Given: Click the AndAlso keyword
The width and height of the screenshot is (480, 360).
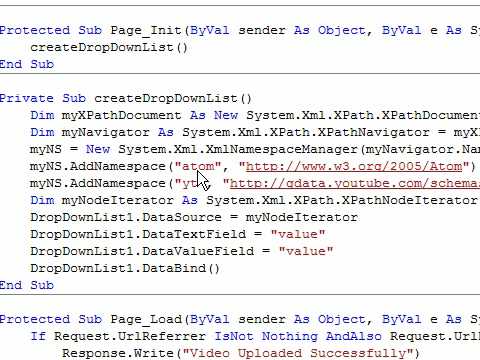Looking at the screenshot, I should (354, 336).
